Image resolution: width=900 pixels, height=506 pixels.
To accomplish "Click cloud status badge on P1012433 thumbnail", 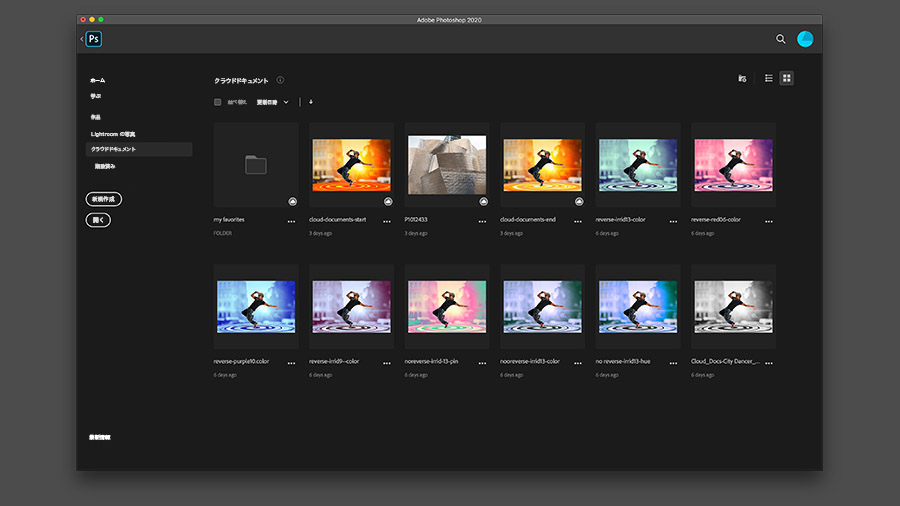I will click(x=483, y=201).
